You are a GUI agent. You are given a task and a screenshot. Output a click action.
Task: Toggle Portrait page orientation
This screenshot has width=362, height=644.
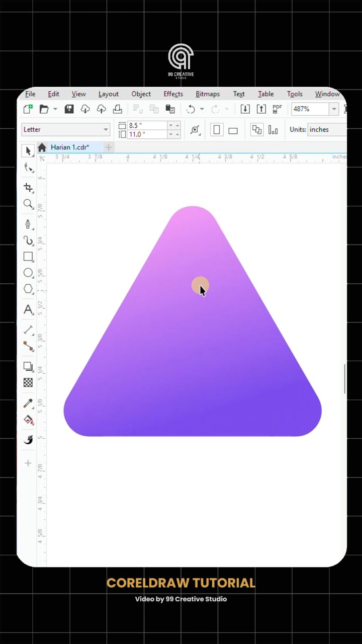point(217,130)
